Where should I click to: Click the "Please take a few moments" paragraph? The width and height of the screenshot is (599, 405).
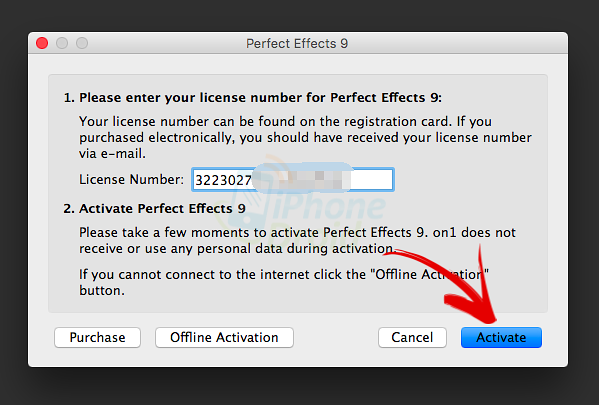297,241
